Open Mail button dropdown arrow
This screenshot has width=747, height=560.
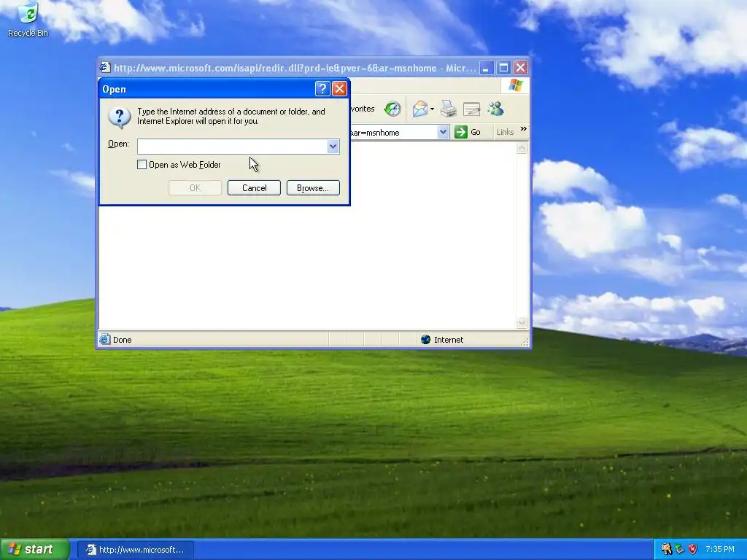tap(432, 109)
